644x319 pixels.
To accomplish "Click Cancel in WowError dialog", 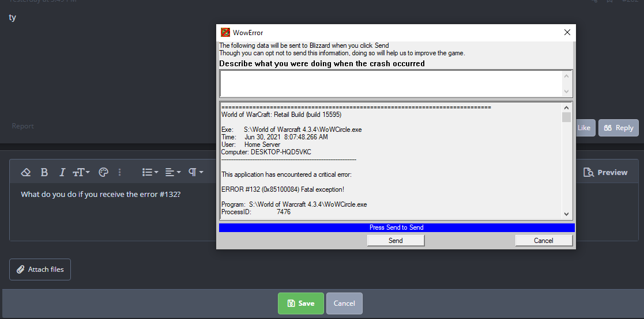I will 543,241.
